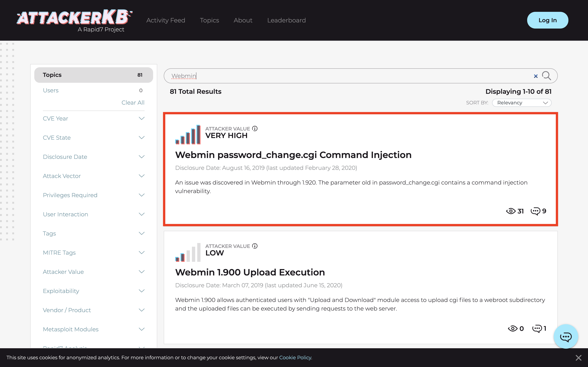Click the magnifying glass search icon
The width and height of the screenshot is (588, 367).
coord(546,76)
